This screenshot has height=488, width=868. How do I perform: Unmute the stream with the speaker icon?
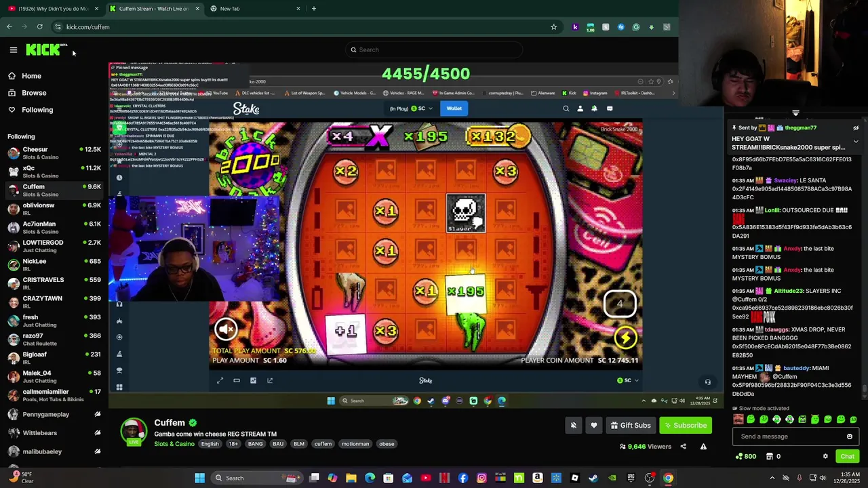(x=226, y=329)
